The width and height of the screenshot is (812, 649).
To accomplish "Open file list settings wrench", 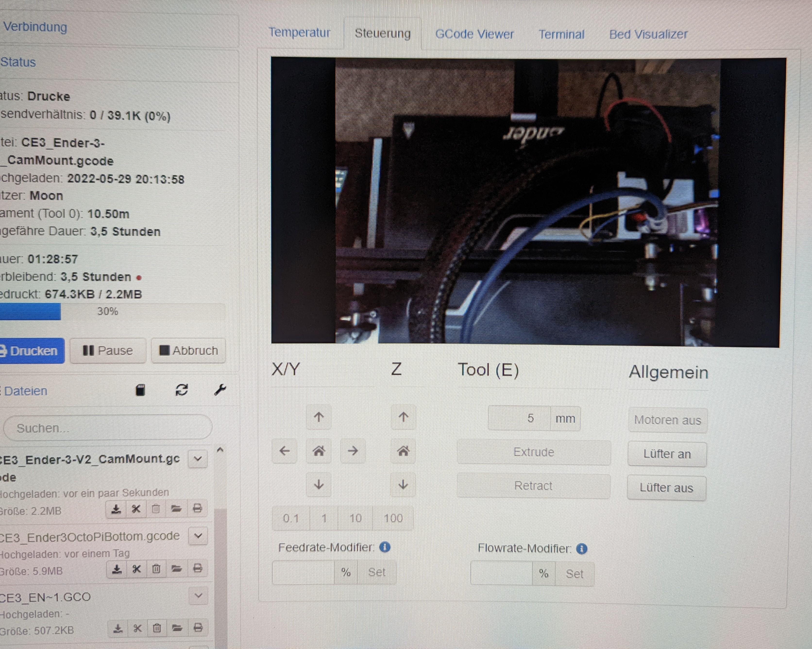I will 220,390.
